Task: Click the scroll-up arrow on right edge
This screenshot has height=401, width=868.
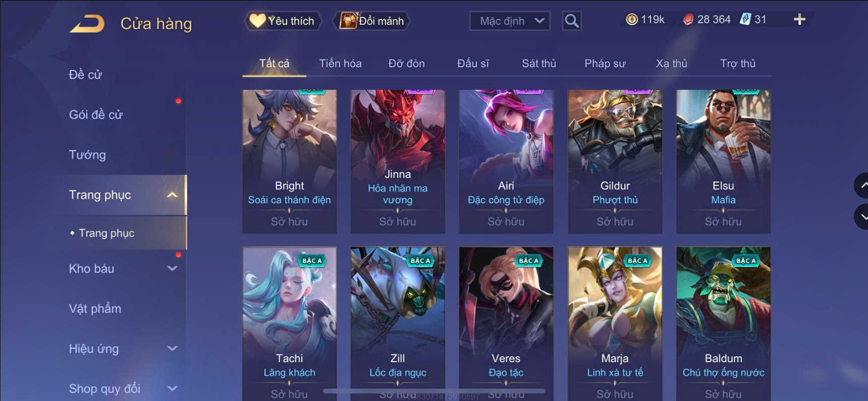Action: (x=862, y=185)
